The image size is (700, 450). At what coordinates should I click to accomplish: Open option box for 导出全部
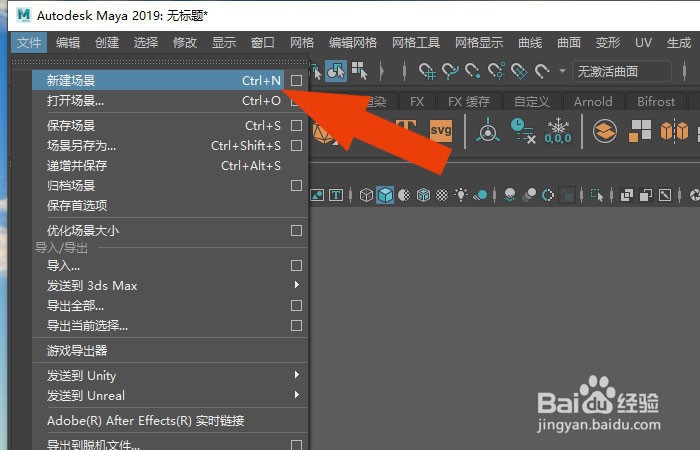[x=296, y=305]
